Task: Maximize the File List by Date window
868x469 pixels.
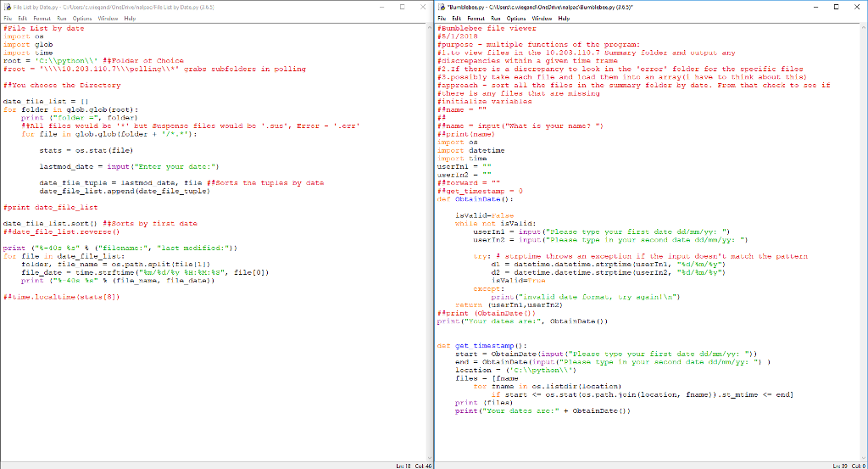Action: [403, 7]
